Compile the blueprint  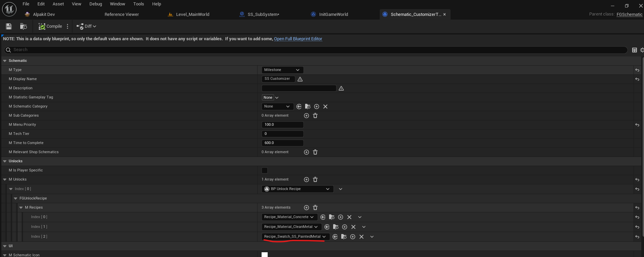[x=50, y=26]
